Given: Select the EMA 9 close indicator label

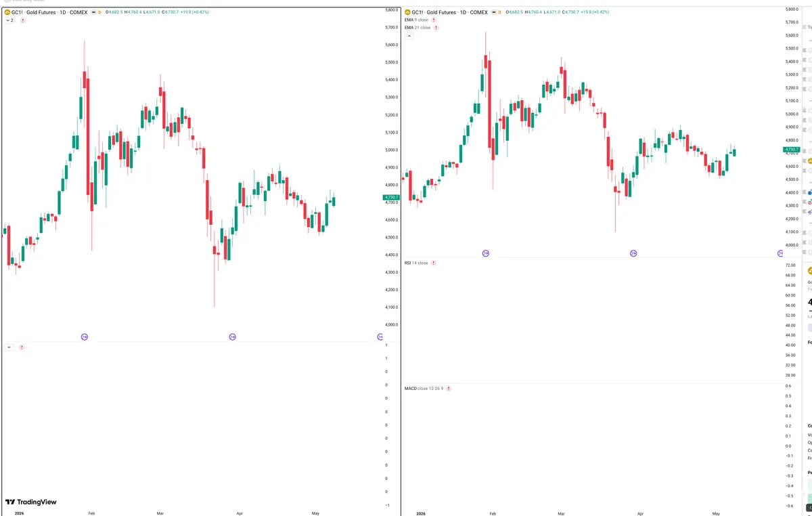Looking at the screenshot, I should [416, 20].
